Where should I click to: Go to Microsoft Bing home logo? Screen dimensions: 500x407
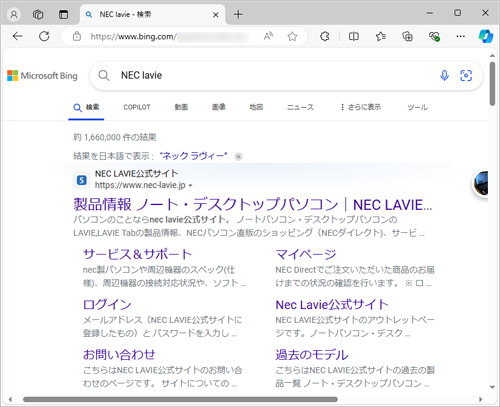(42, 76)
